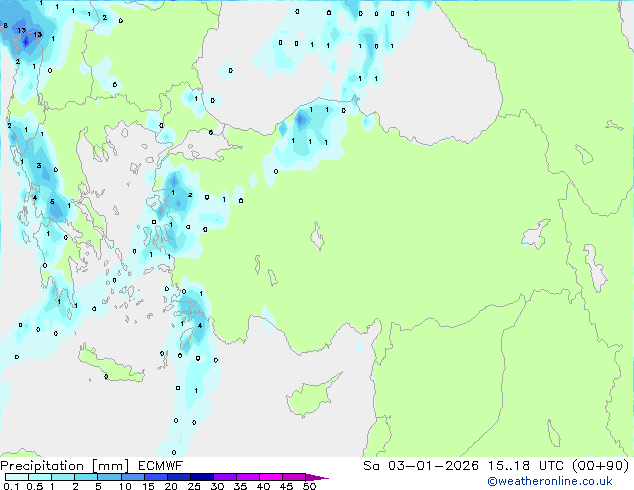This screenshot has width=634, height=490.
Task: Click the '35' legend scale label
Action: [x=240, y=486]
